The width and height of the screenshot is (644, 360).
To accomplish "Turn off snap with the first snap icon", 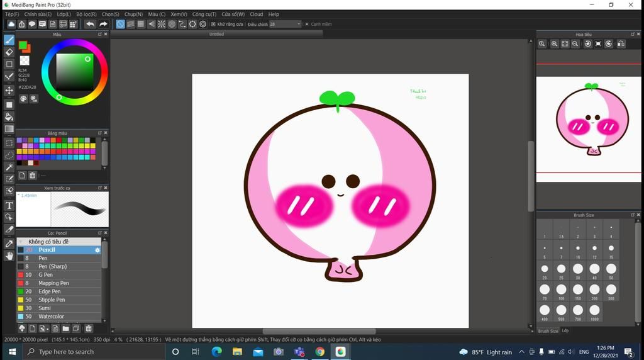I will (x=120, y=24).
